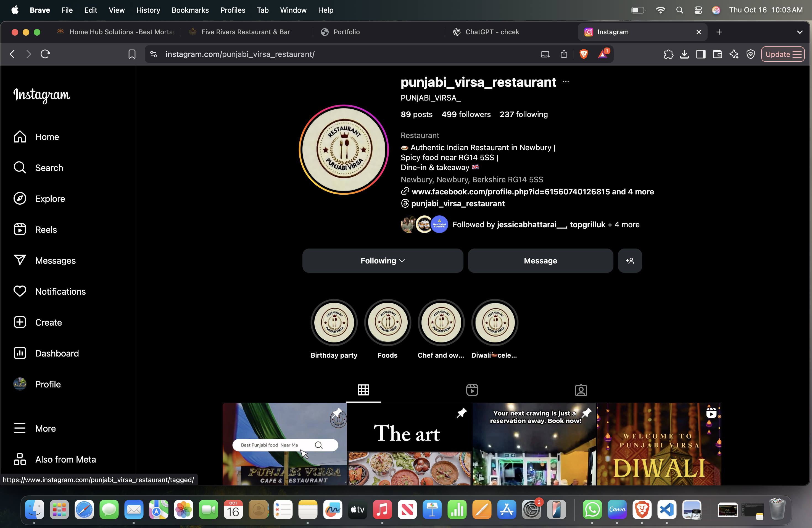Switch to the Reels profile tab
This screenshot has width=812, height=528.
point(472,390)
